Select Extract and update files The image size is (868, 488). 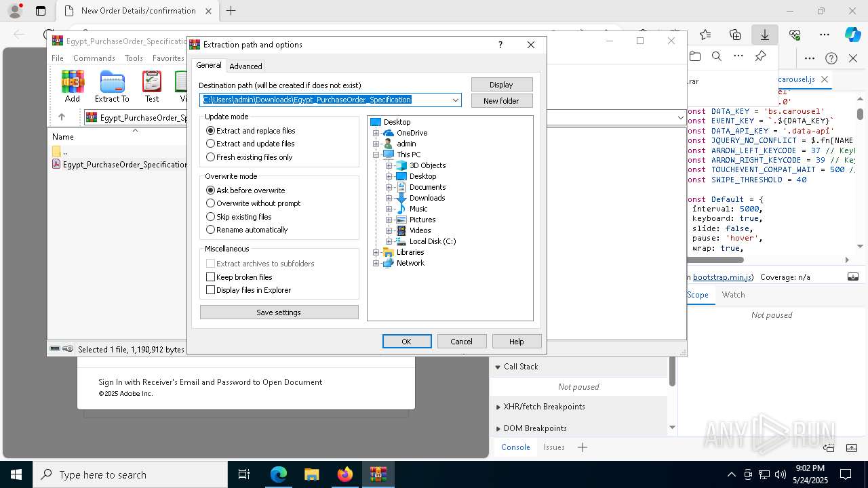coord(251,144)
